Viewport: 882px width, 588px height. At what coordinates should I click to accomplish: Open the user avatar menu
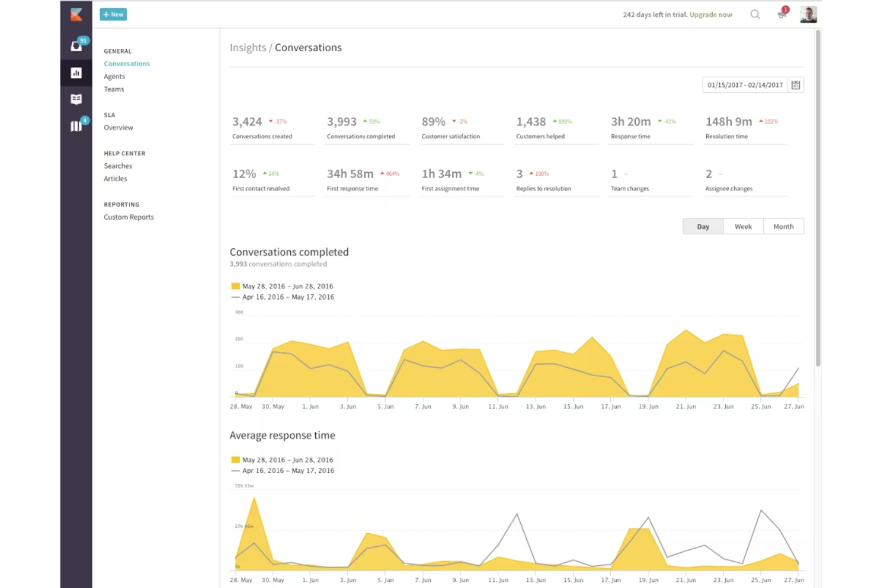(x=808, y=14)
